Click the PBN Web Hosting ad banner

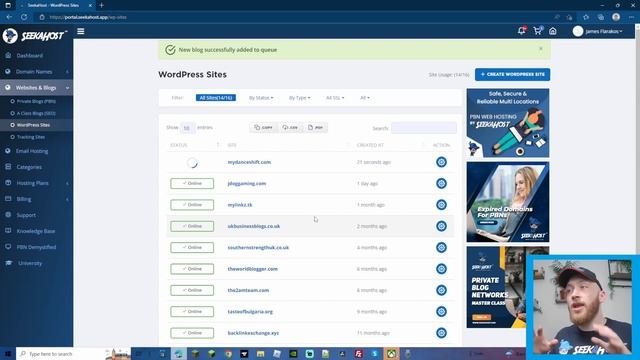tap(508, 123)
